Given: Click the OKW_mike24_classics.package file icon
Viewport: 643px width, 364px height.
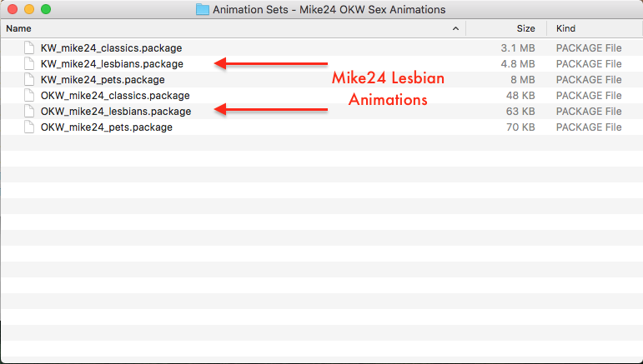Looking at the screenshot, I should pyautogui.click(x=29, y=96).
